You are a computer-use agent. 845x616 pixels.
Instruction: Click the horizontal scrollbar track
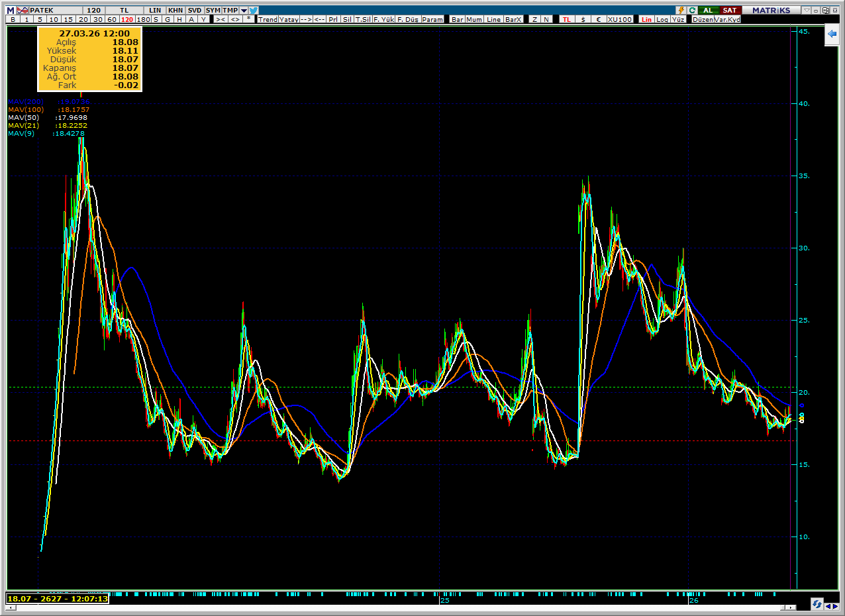point(397,607)
